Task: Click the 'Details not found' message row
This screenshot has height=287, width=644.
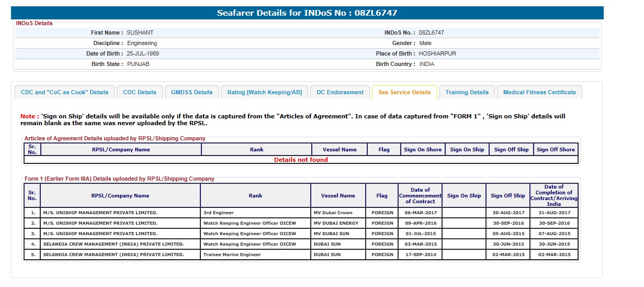Action: 301,160
